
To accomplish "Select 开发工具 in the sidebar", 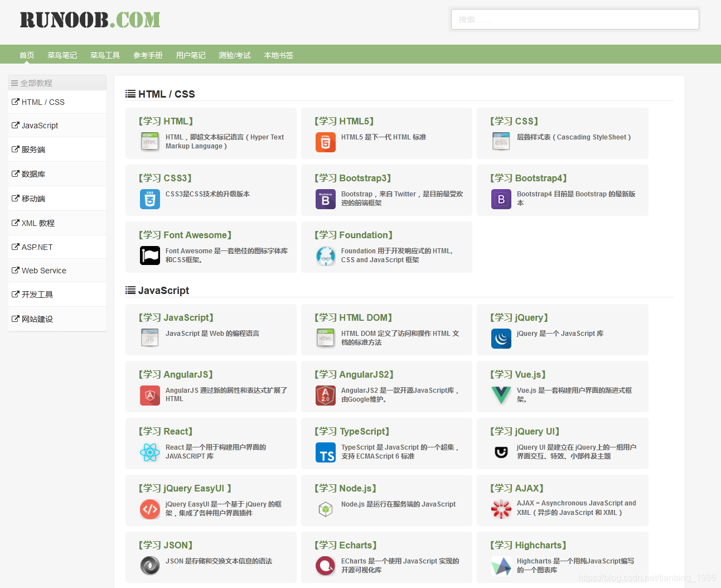I will 57,295.
